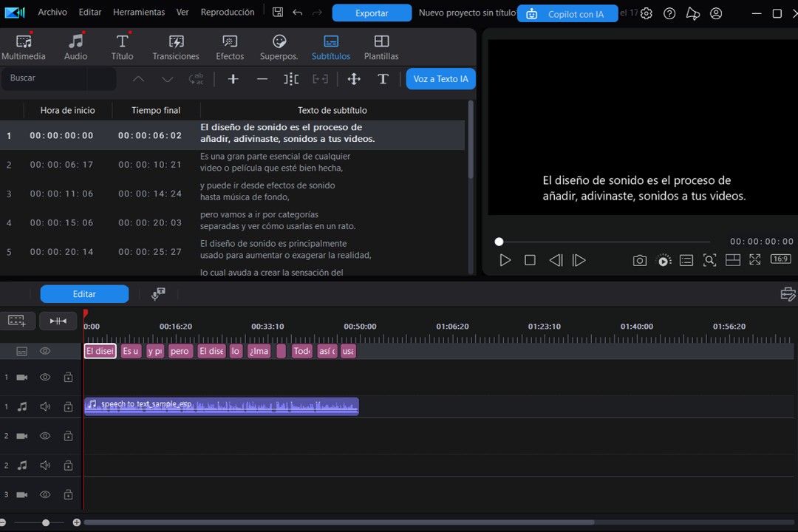
Task: Expand the next subtitle with the down chevron
Action: coord(167,79)
